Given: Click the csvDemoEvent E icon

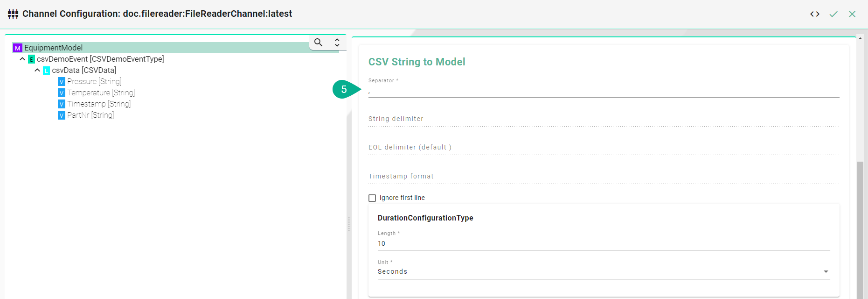Looking at the screenshot, I should pyautogui.click(x=31, y=59).
